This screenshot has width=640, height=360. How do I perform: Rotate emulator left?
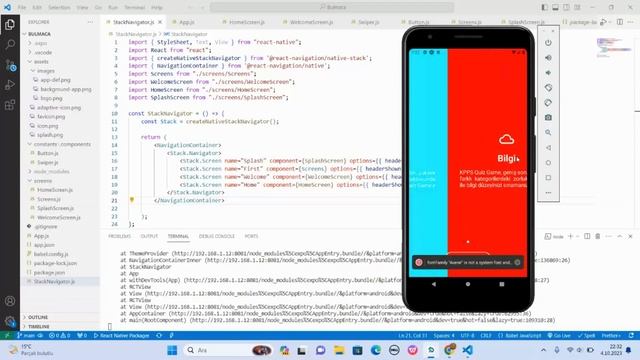tap(548, 88)
